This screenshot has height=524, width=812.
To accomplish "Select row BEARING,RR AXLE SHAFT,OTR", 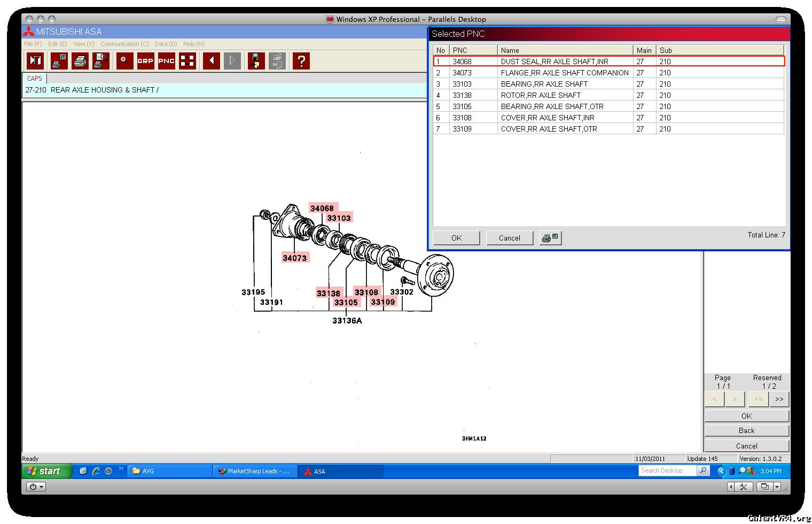I will 609,106.
